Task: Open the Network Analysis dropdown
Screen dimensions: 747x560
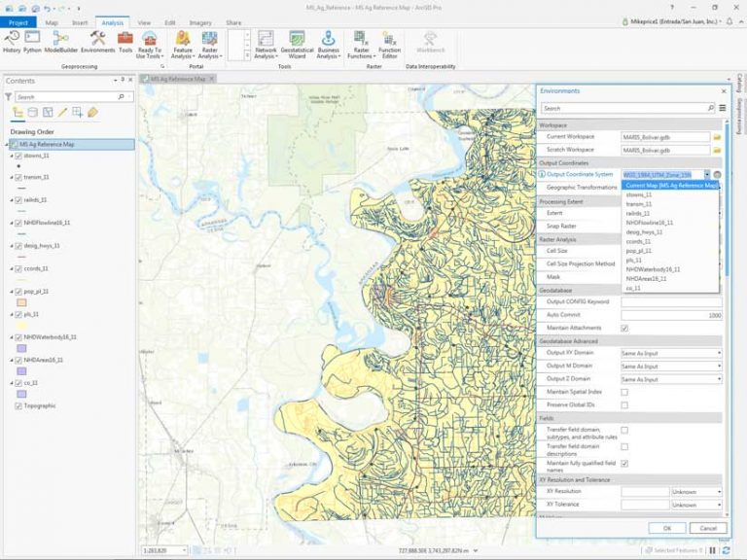Action: tap(266, 45)
